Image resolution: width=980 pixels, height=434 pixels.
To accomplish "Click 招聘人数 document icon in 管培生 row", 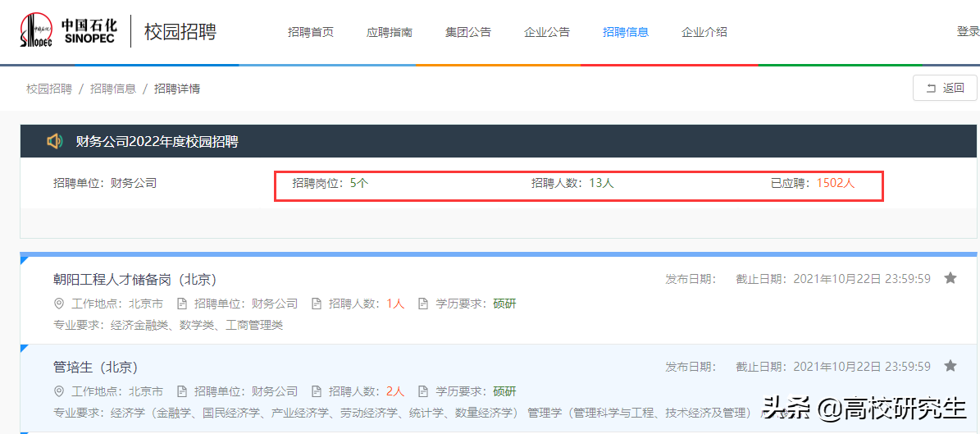I will coord(317,391).
